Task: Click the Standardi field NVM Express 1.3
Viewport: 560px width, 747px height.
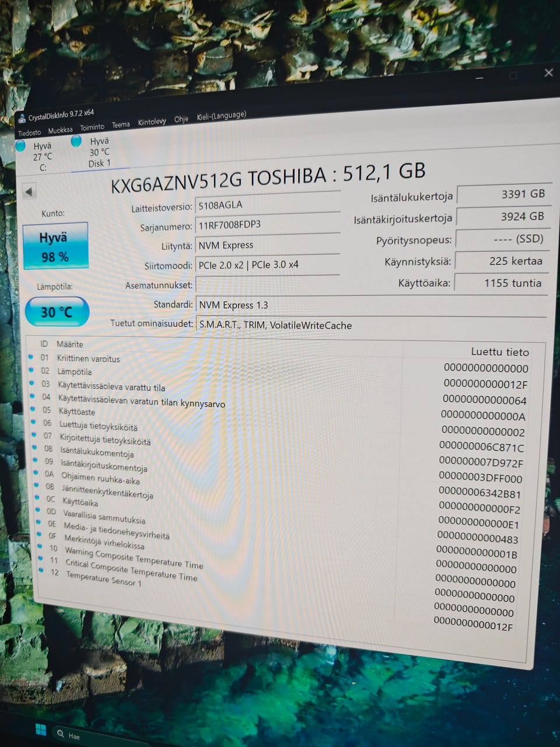Action: [x=371, y=305]
